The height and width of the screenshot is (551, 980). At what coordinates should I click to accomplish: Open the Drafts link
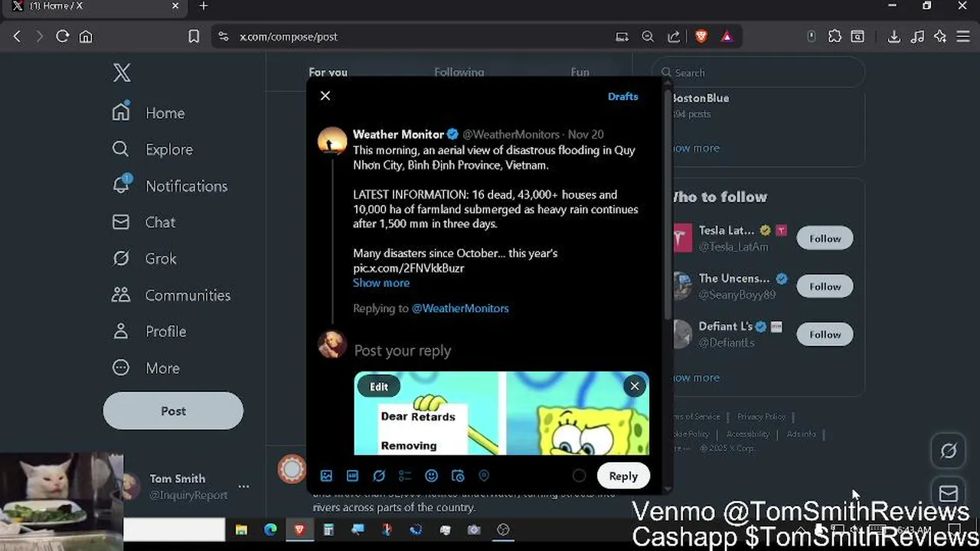tap(622, 96)
